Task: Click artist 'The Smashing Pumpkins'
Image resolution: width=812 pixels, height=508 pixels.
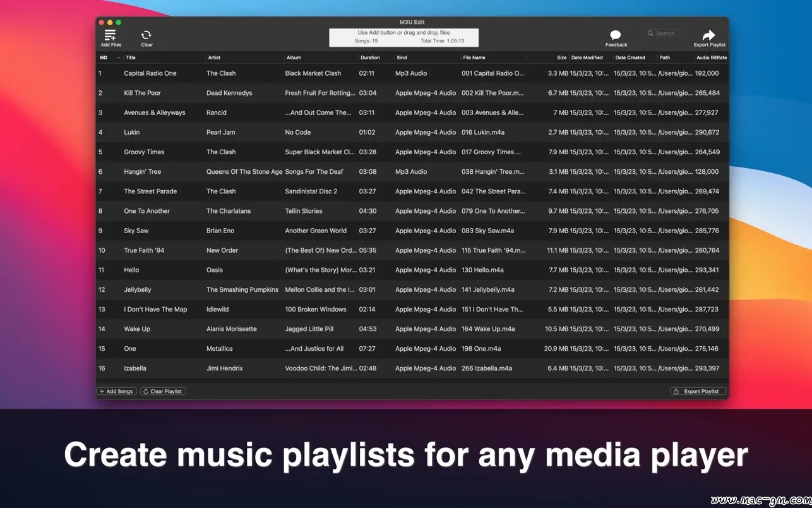Action: coord(242,289)
